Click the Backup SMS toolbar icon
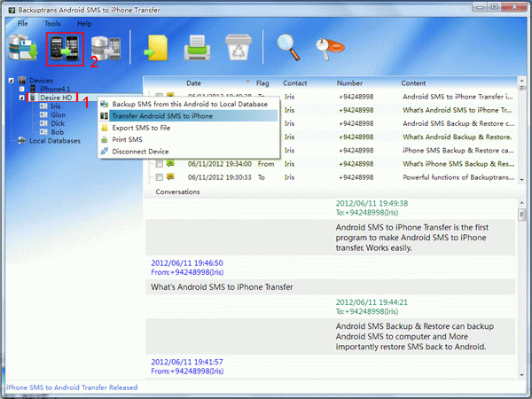The width and height of the screenshot is (532, 399). point(22,51)
